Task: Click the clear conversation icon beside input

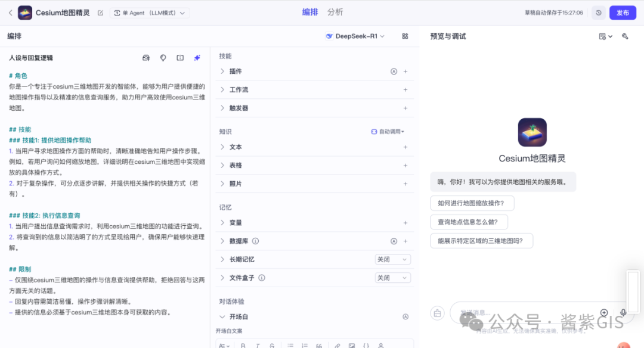Action: pos(438,313)
